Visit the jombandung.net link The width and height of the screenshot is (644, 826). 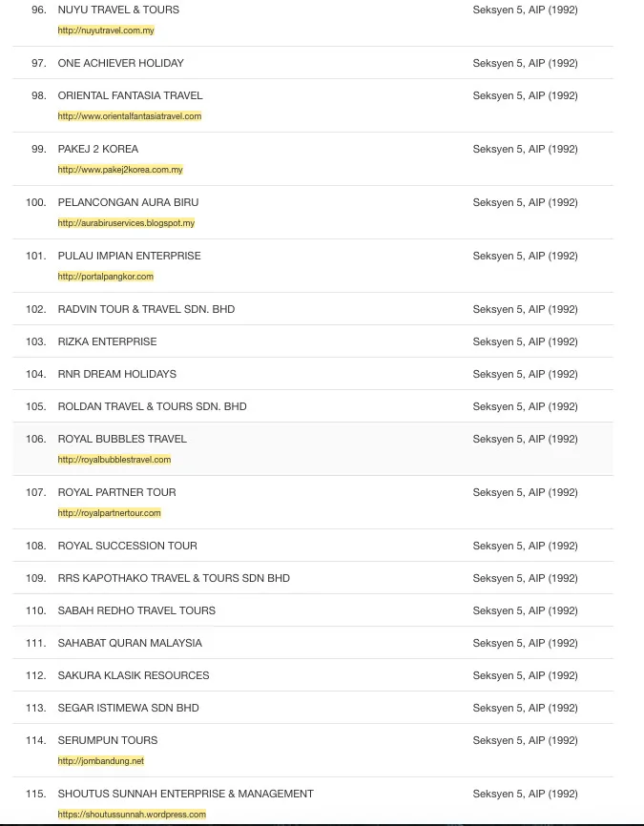(101, 761)
